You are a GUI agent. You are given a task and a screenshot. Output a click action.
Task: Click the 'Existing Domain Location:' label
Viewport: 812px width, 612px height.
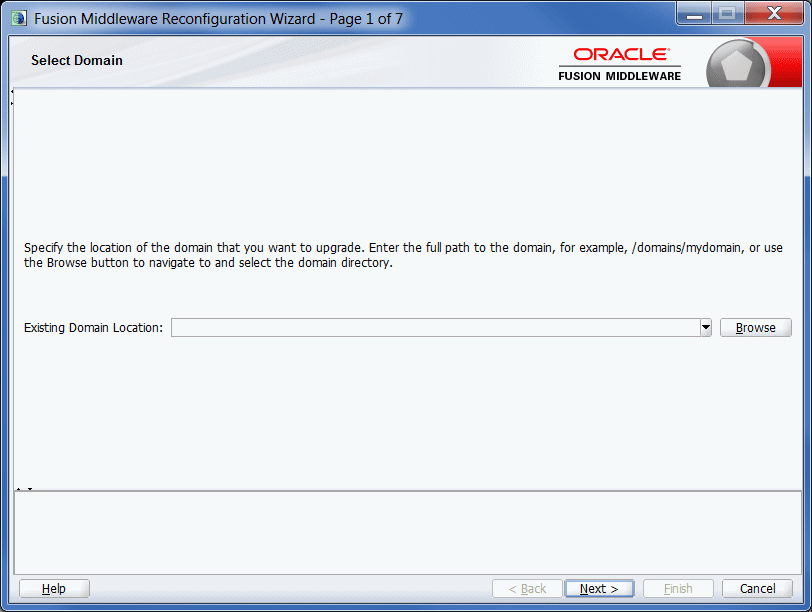click(x=93, y=328)
